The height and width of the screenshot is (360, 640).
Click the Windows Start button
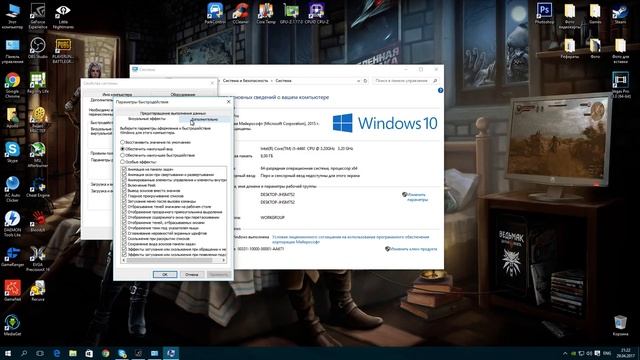tap(8, 353)
